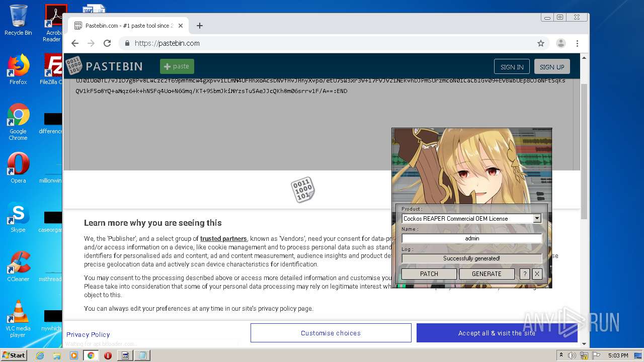Click the pasted key text ending in :END
644x362 pixels.
(211, 91)
